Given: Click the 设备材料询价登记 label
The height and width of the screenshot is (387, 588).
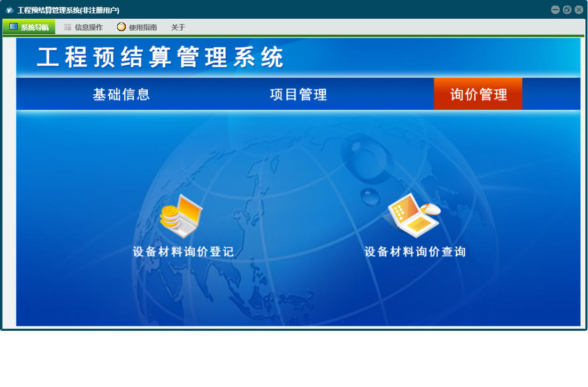Looking at the screenshot, I should (184, 252).
